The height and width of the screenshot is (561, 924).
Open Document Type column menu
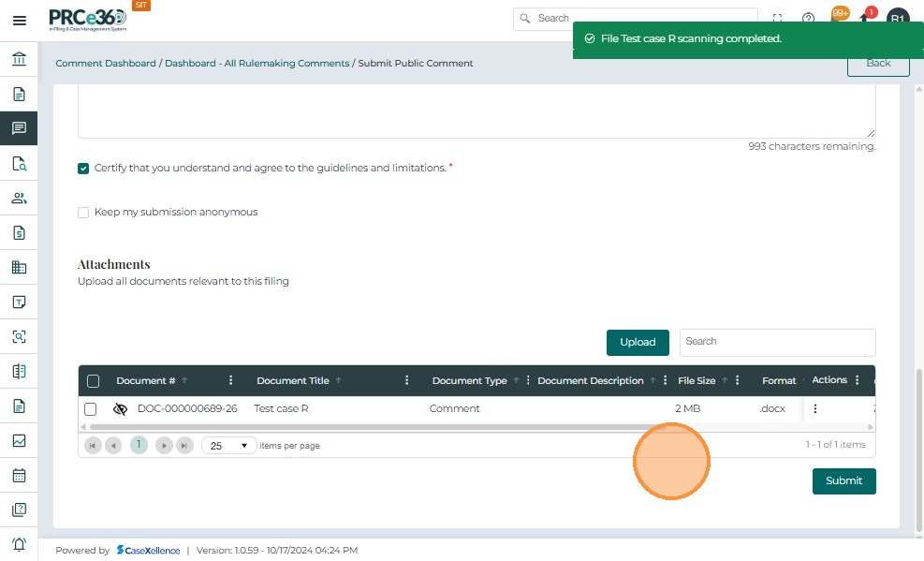pos(528,380)
